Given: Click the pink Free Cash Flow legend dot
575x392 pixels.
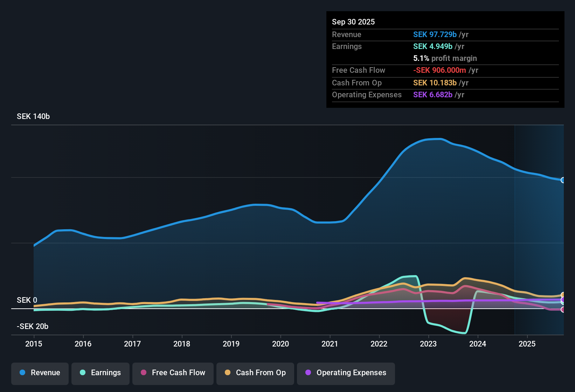Looking at the screenshot, I should 144,373.
